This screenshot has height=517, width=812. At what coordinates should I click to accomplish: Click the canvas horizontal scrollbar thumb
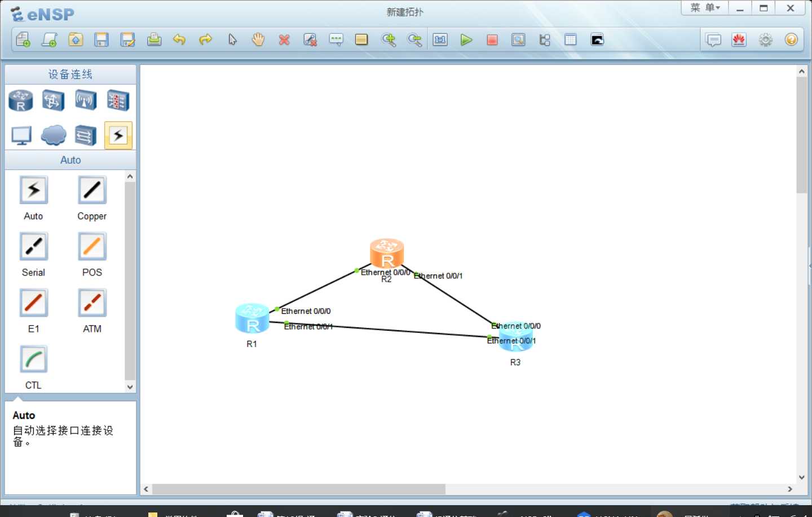[299, 489]
